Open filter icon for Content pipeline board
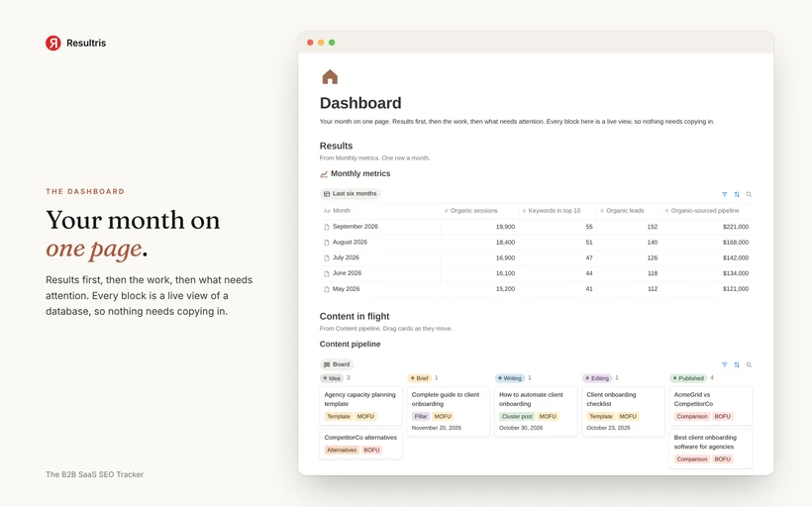Image resolution: width=812 pixels, height=507 pixels. click(725, 364)
